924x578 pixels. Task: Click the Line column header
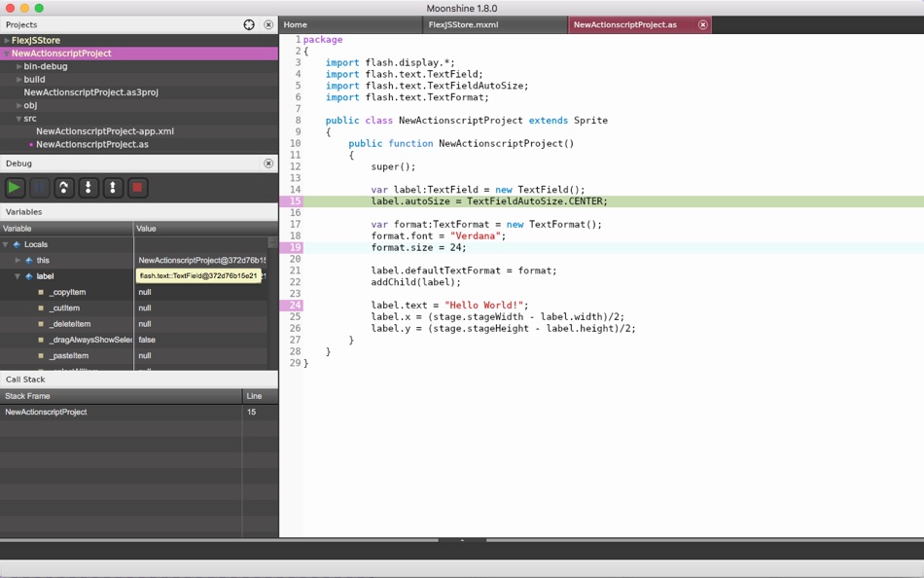(x=260, y=396)
